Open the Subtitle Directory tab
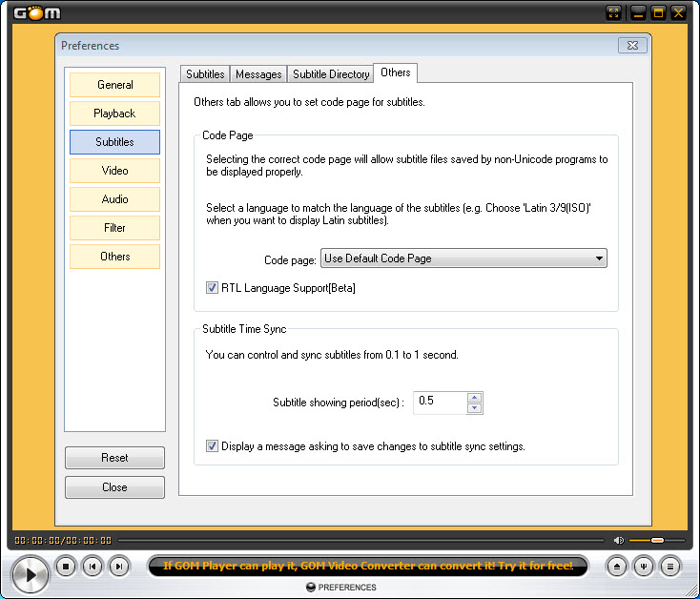 (331, 74)
